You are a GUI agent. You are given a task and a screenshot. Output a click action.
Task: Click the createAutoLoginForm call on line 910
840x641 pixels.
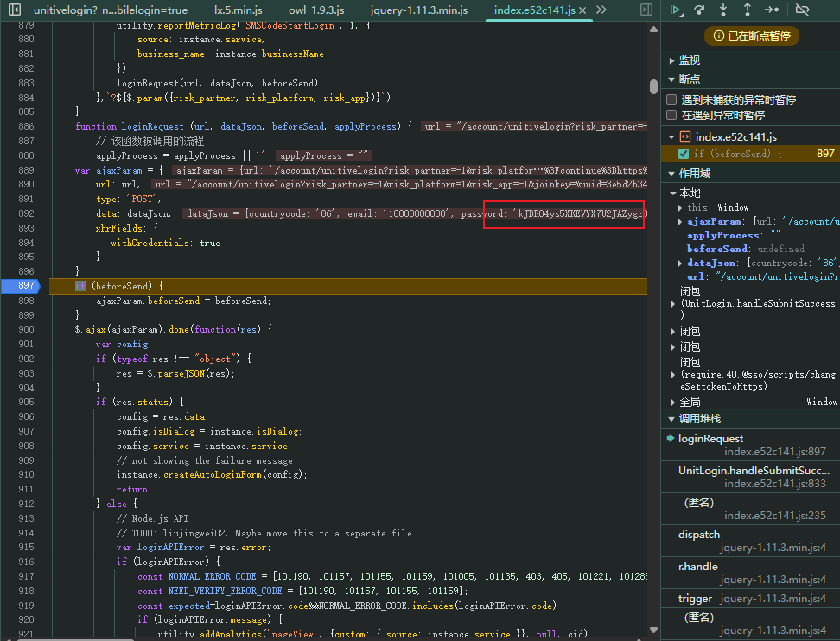pos(212,474)
